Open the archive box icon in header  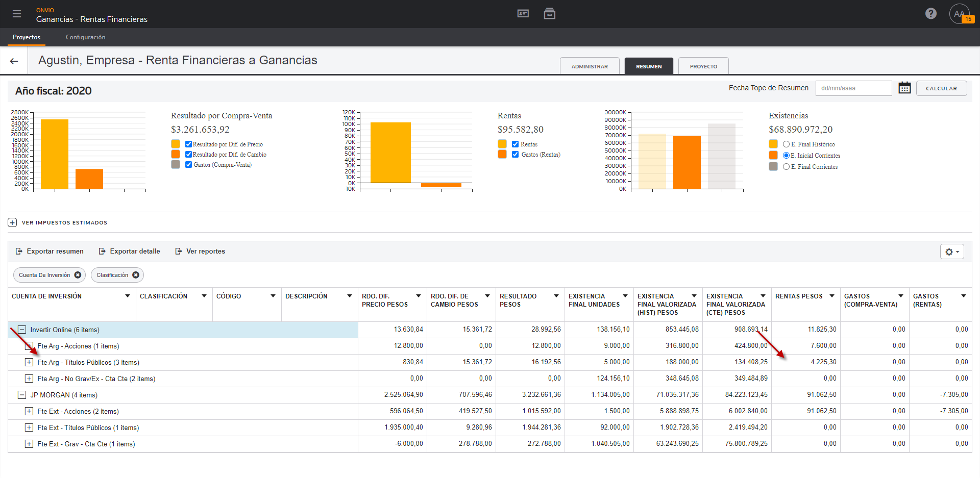[x=550, y=14]
